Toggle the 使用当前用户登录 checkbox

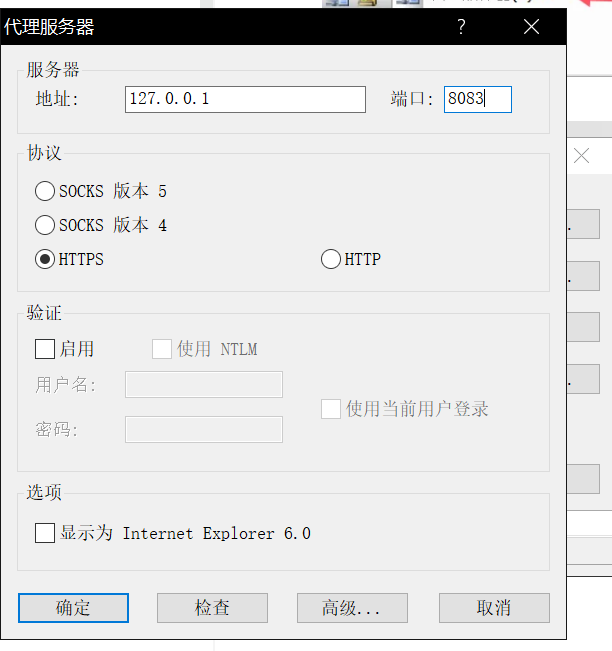331,409
